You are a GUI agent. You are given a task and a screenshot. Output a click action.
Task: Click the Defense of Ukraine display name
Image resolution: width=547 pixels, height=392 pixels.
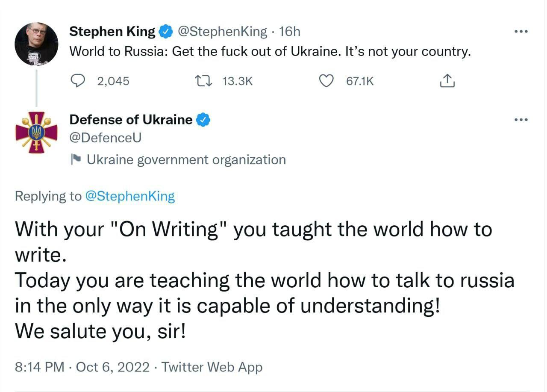(x=131, y=120)
